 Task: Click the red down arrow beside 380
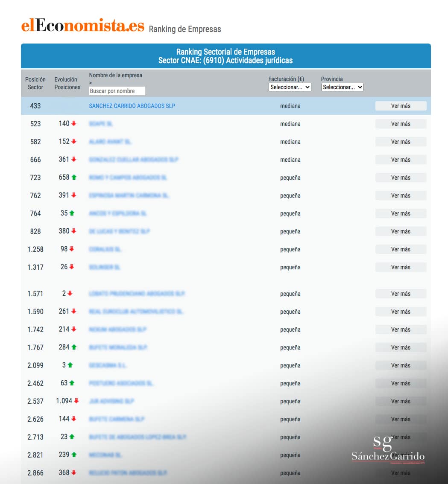coord(74,231)
